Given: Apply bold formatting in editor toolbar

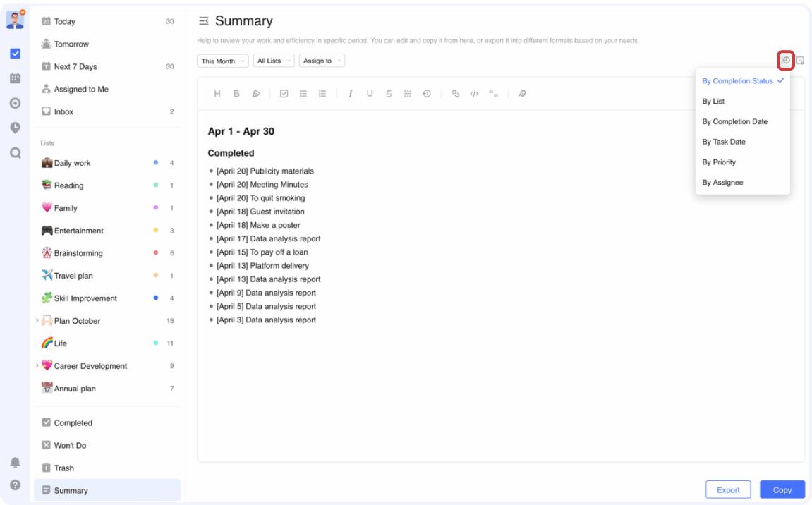Looking at the screenshot, I should tap(236, 94).
